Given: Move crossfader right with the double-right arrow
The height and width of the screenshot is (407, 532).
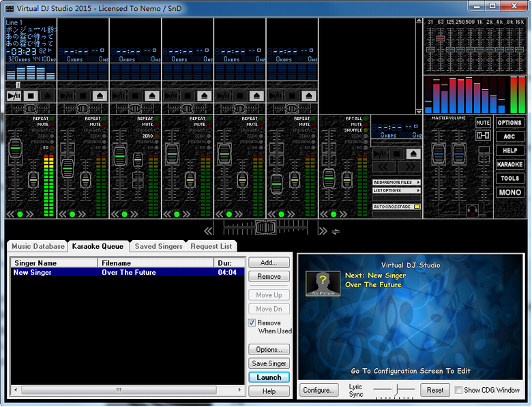Looking at the screenshot, I should 323,231.
